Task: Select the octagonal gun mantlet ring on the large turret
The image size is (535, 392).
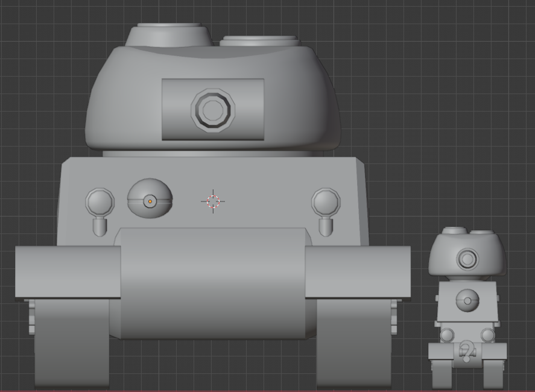Action: click(x=213, y=110)
